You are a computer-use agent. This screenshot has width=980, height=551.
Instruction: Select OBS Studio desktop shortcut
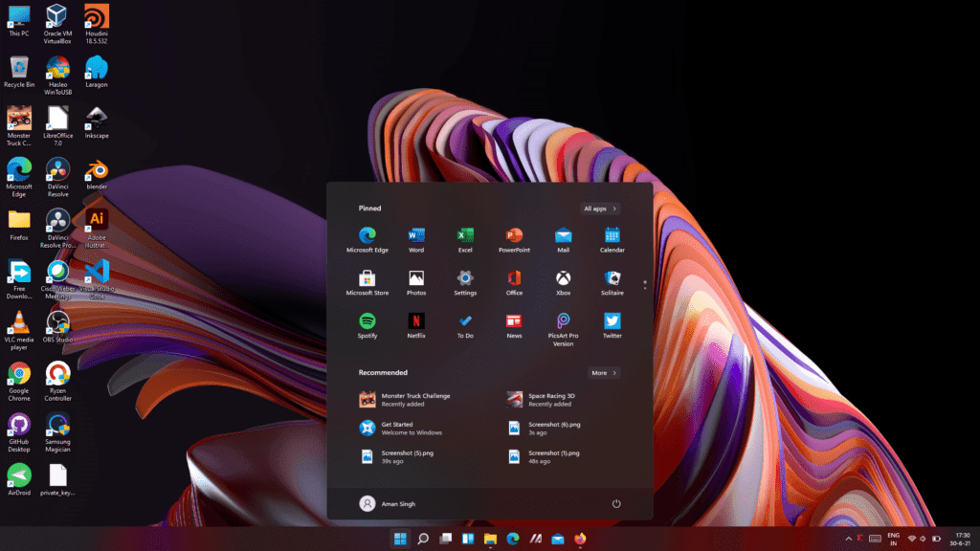[x=57, y=327]
